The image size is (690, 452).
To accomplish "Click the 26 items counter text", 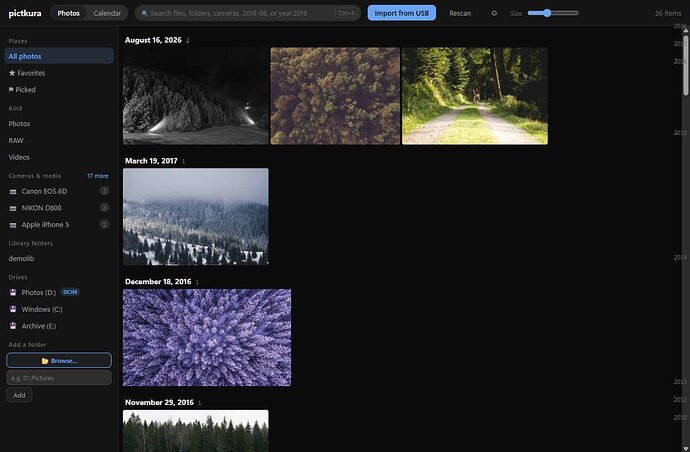I will tap(668, 13).
